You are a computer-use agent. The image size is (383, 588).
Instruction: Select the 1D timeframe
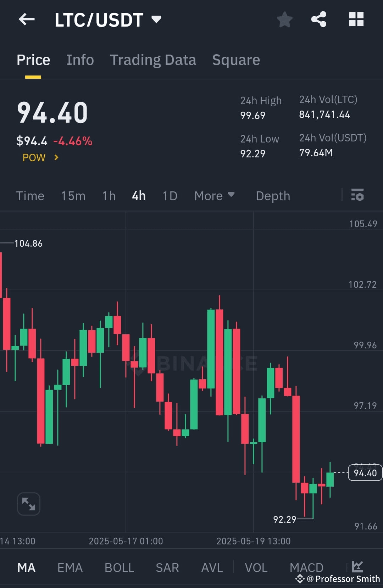169,196
